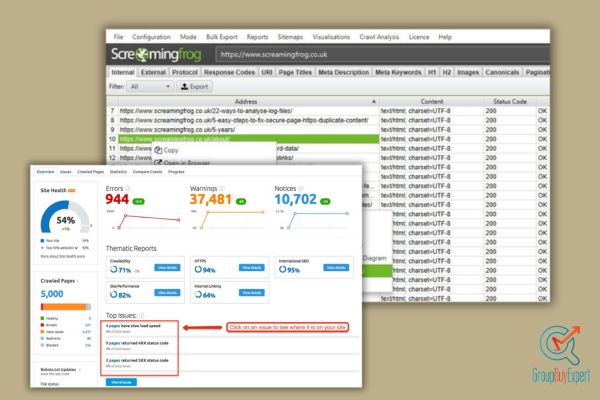Click the info icon beside Top Issues
Viewport: 600px width, 400px height.
click(141, 315)
